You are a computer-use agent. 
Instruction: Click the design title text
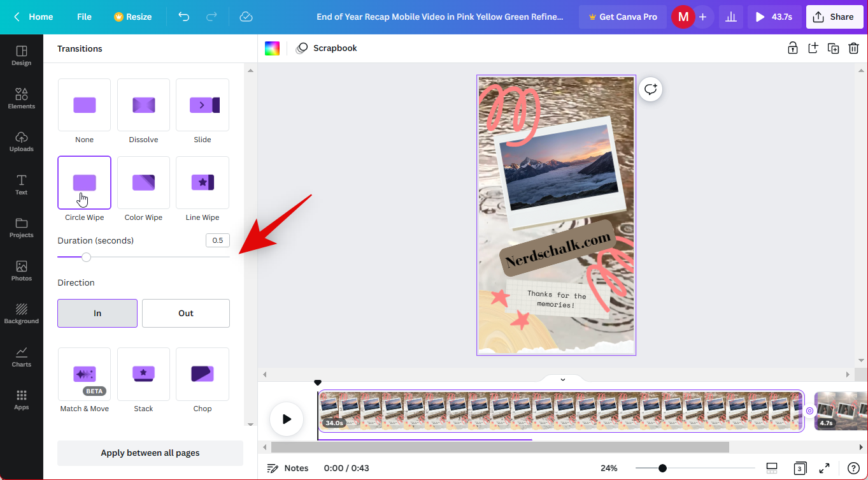(440, 17)
